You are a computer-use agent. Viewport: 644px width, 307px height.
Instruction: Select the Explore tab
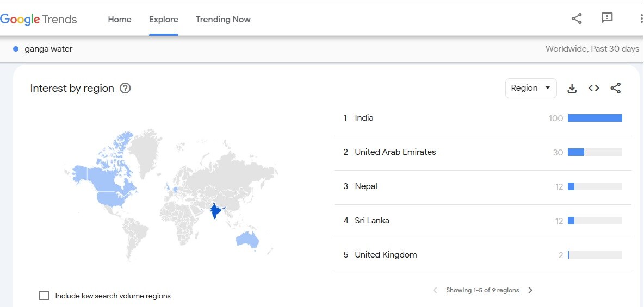tap(164, 20)
